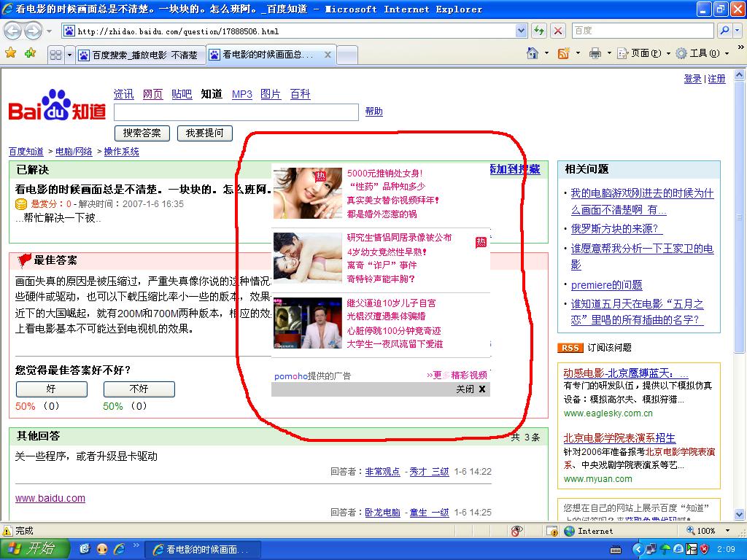747x560 pixels.
Task: Click the Internet Explorer taskbar window button
Action: point(203,550)
